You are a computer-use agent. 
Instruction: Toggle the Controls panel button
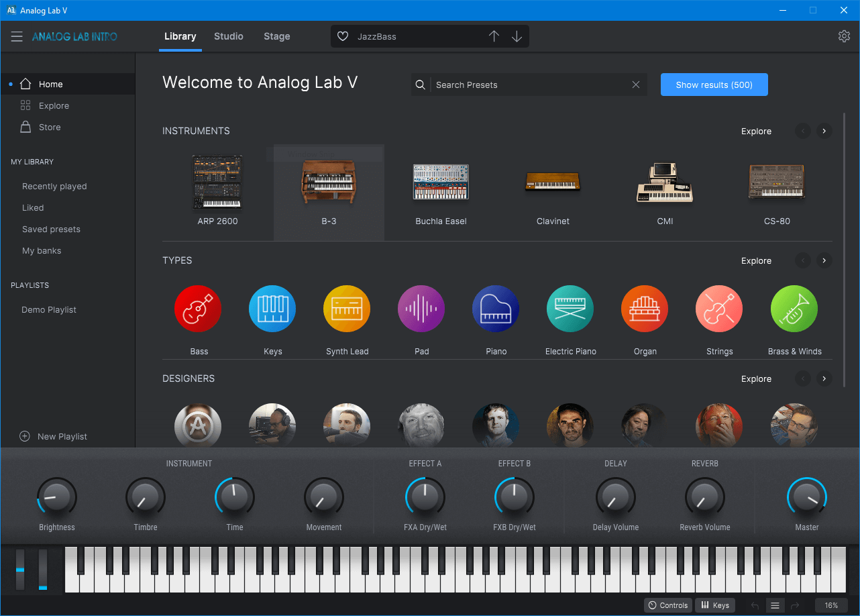(667, 605)
